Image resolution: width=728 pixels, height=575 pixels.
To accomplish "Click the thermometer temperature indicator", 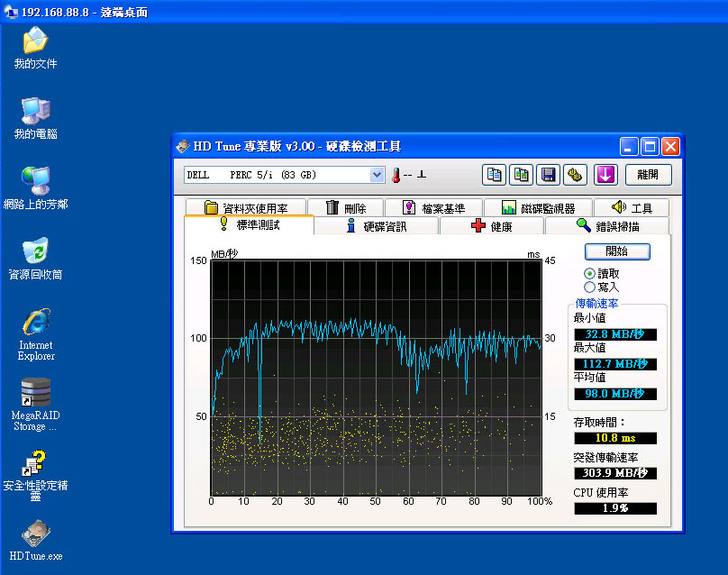I will [x=395, y=175].
